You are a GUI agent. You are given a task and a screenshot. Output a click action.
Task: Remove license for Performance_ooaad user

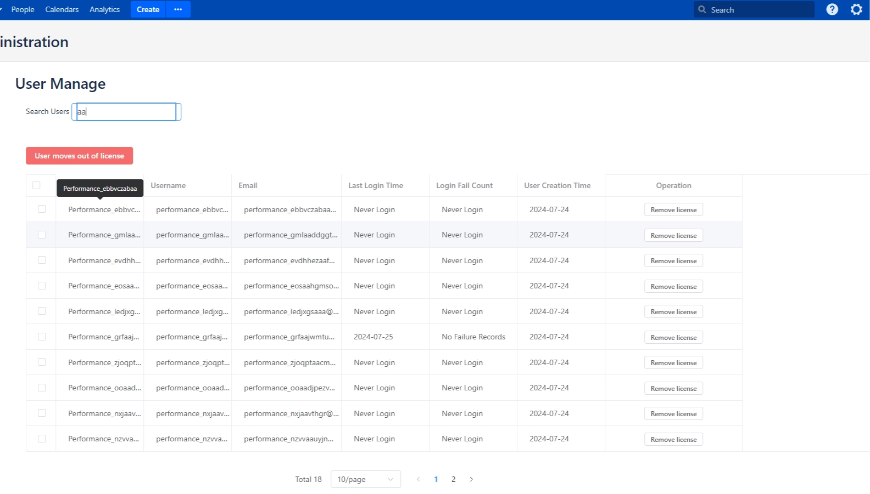click(x=673, y=388)
